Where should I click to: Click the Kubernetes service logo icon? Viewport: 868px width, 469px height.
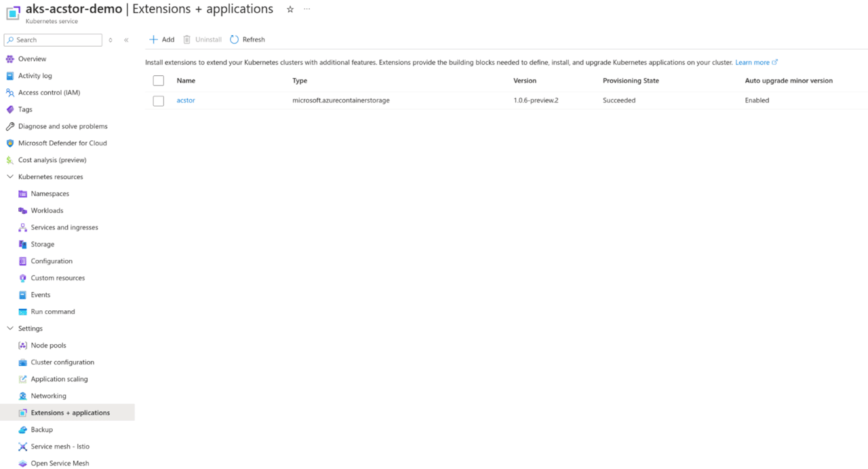tap(13, 13)
